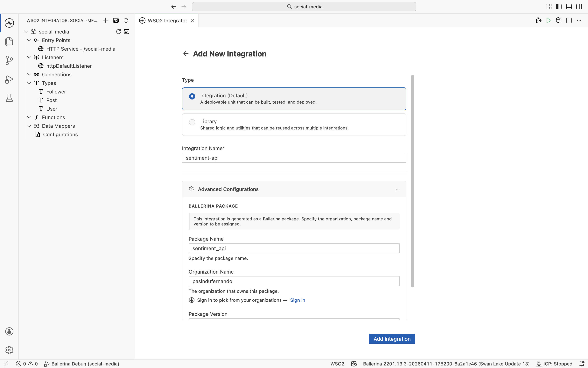Collapse the social-media project tree node
The height and width of the screenshot is (368, 588).
click(x=26, y=32)
